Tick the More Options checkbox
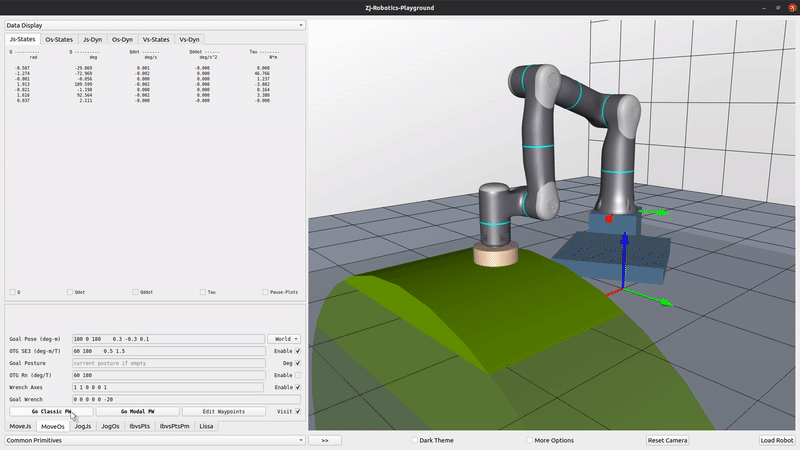The image size is (800, 450). (530, 440)
